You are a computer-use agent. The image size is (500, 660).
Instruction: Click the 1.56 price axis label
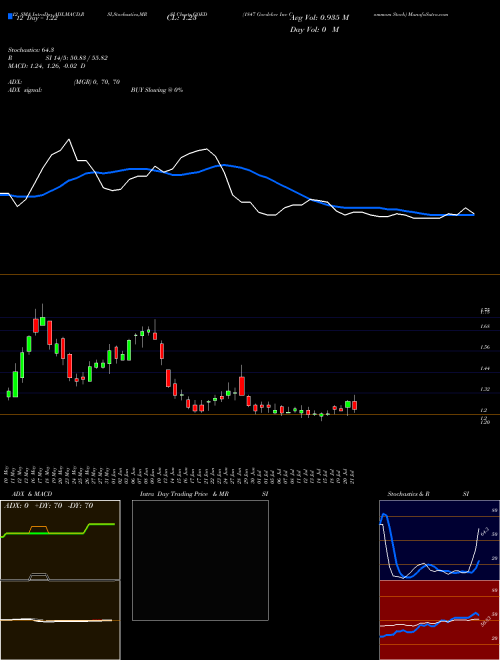(484, 347)
